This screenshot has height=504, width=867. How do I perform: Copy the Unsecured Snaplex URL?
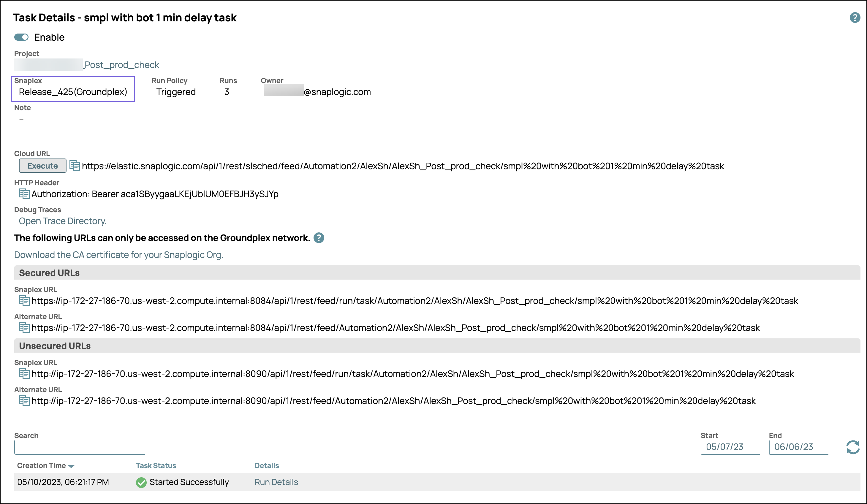[x=24, y=374]
